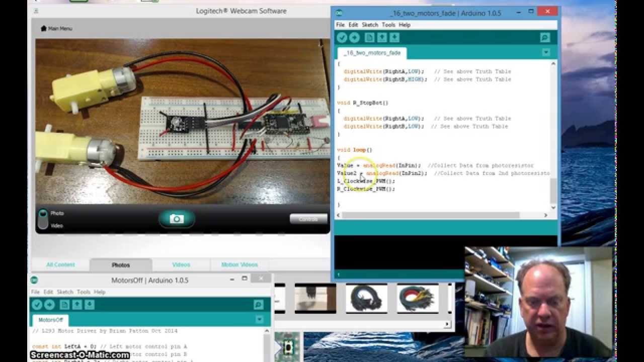Open File menu in MotorsOff window
Image resolution: width=644 pixels, height=362 pixels.
tap(35, 292)
